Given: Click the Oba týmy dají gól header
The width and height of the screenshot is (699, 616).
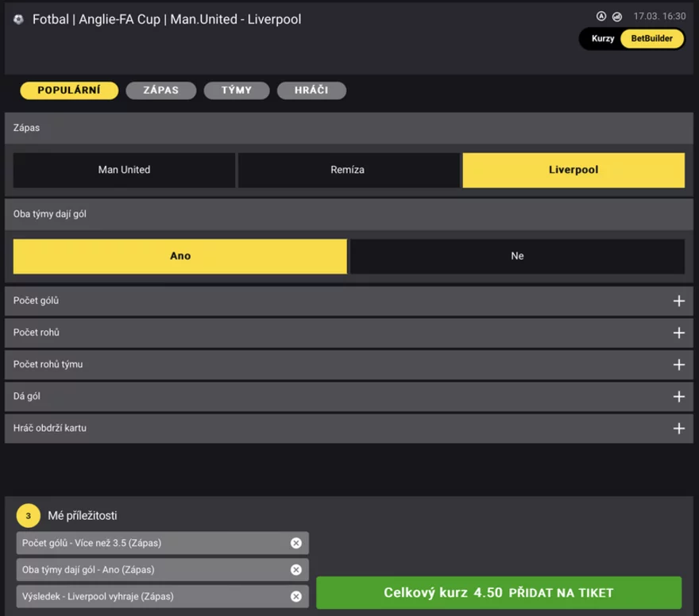Looking at the screenshot, I should click(349, 214).
